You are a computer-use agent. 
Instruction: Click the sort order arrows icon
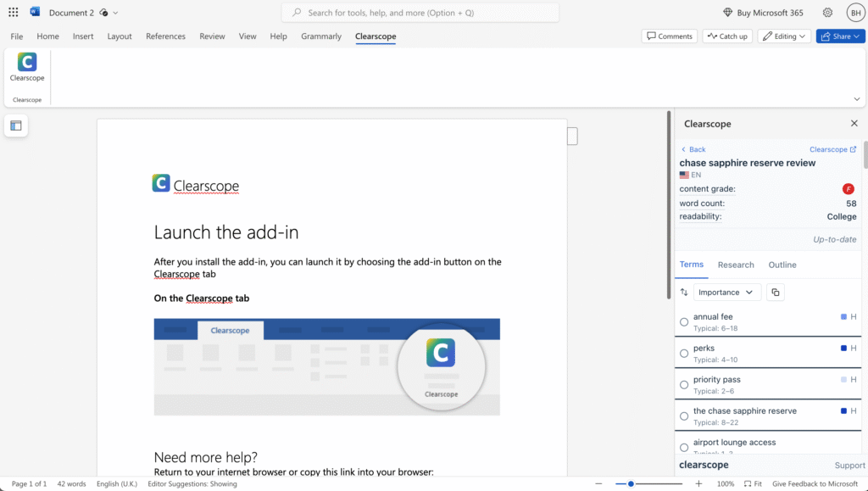tap(684, 292)
